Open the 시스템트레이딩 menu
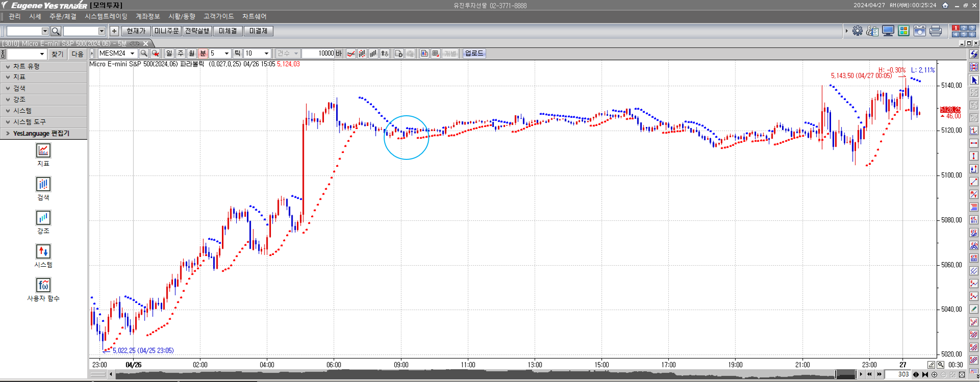Screen dimensions: 980x382 pyautogui.click(x=106, y=17)
